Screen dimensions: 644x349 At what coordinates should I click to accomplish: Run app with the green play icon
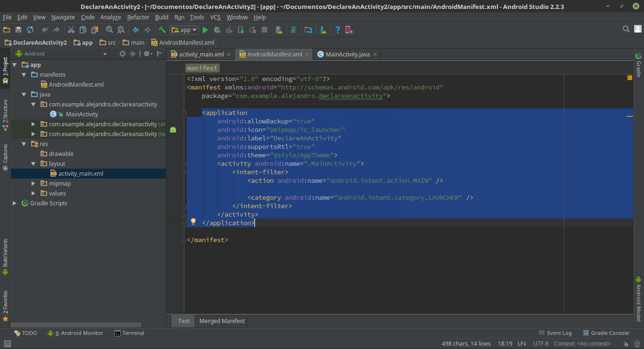click(x=205, y=30)
